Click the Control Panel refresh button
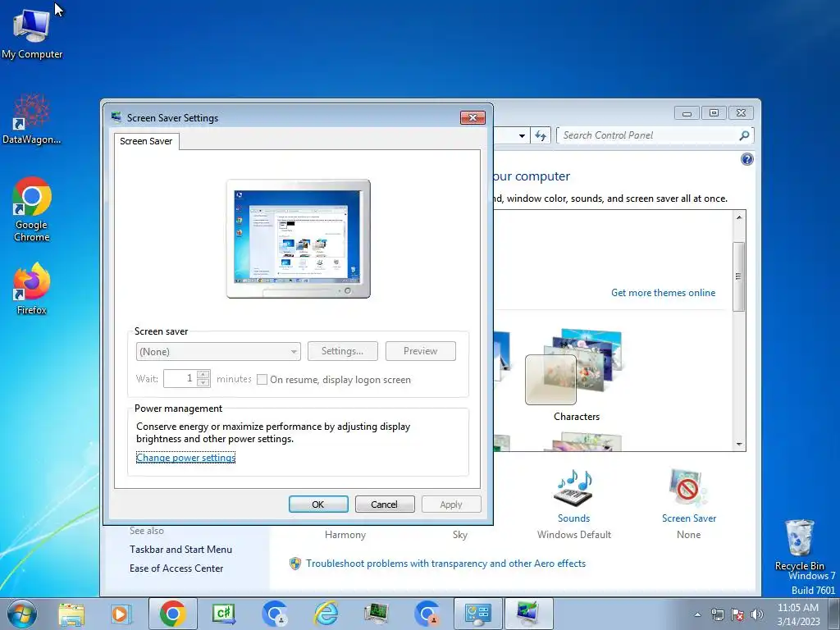 coord(541,135)
